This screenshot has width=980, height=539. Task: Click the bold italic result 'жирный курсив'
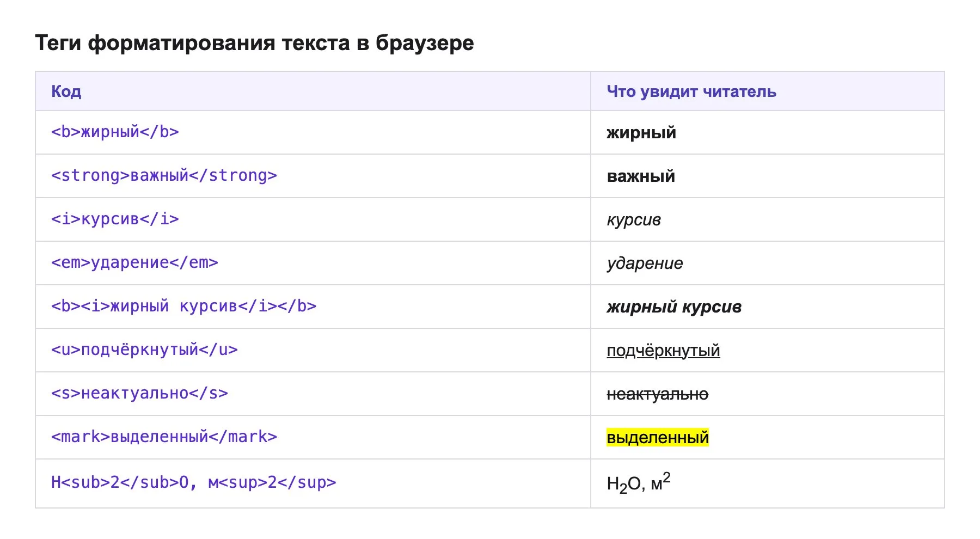[x=674, y=307]
